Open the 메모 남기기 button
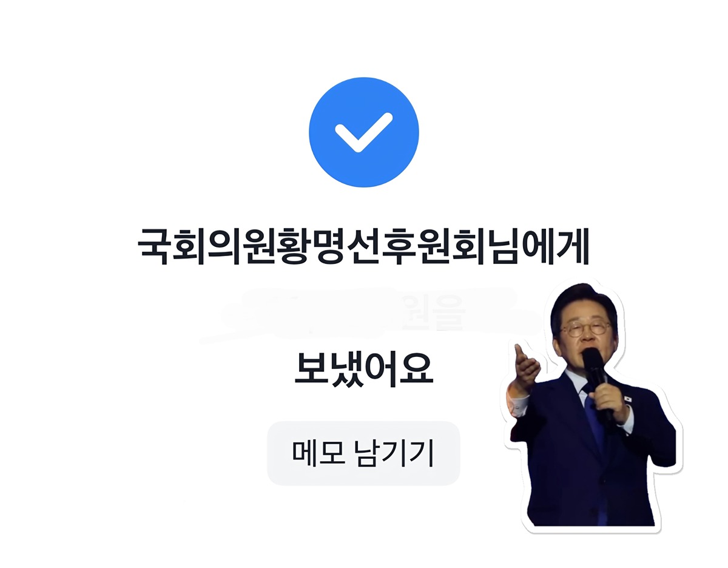 [x=363, y=453]
